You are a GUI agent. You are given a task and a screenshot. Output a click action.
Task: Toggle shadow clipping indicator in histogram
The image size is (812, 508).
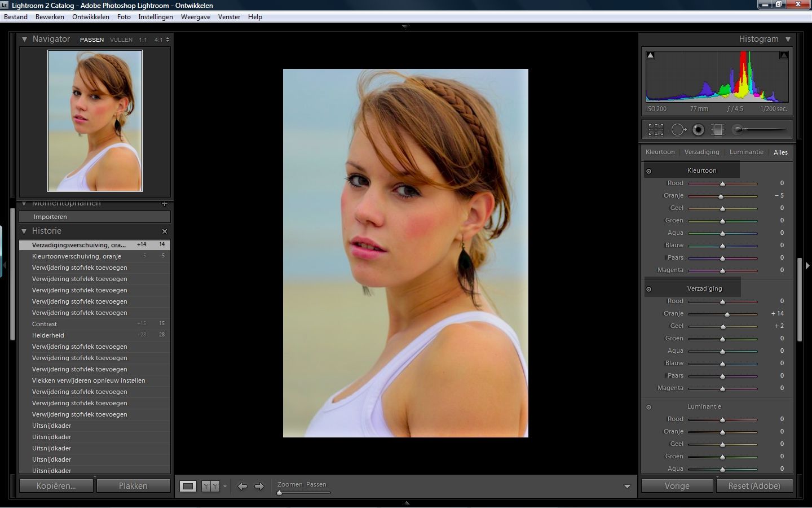[x=651, y=55]
